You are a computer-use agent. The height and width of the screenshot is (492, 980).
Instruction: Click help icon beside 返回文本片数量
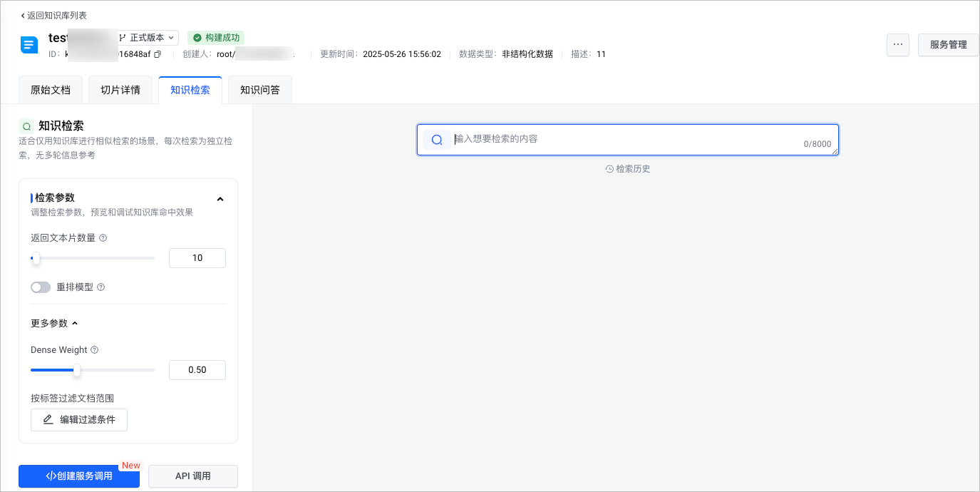tap(103, 238)
